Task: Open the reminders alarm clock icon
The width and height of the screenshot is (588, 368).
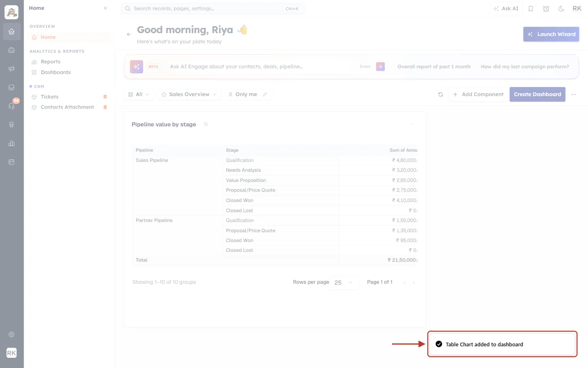Action: click(546, 9)
